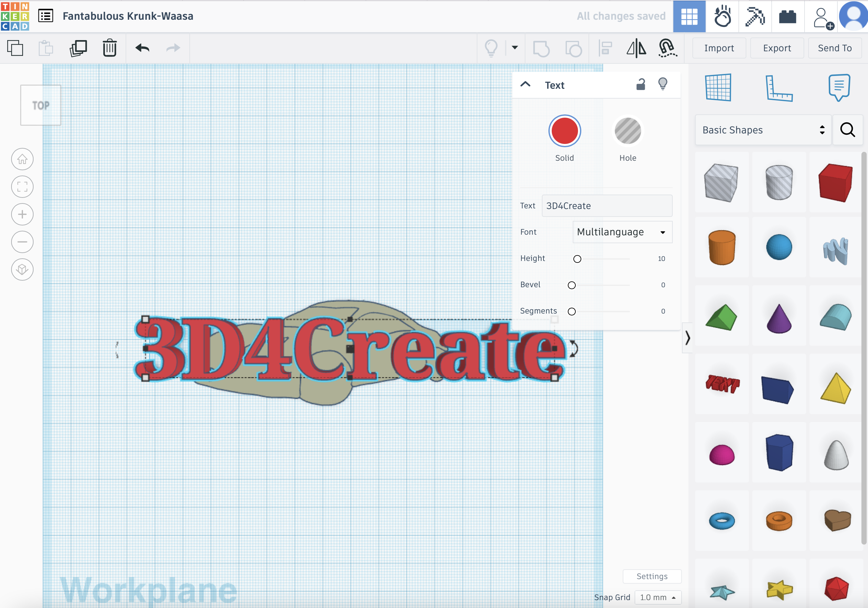Collapse the Text properties panel
Screen dimensions: 868x608
click(x=525, y=84)
